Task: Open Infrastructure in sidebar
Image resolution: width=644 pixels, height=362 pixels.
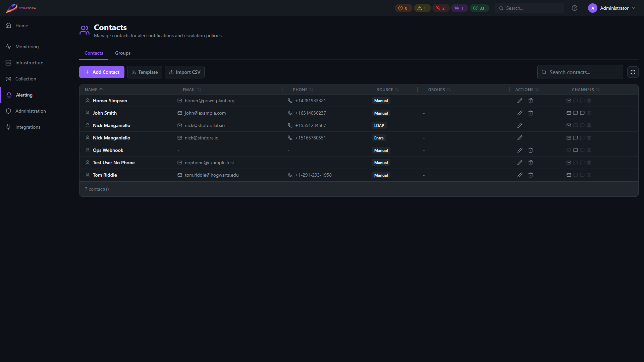Action: click(x=35, y=63)
